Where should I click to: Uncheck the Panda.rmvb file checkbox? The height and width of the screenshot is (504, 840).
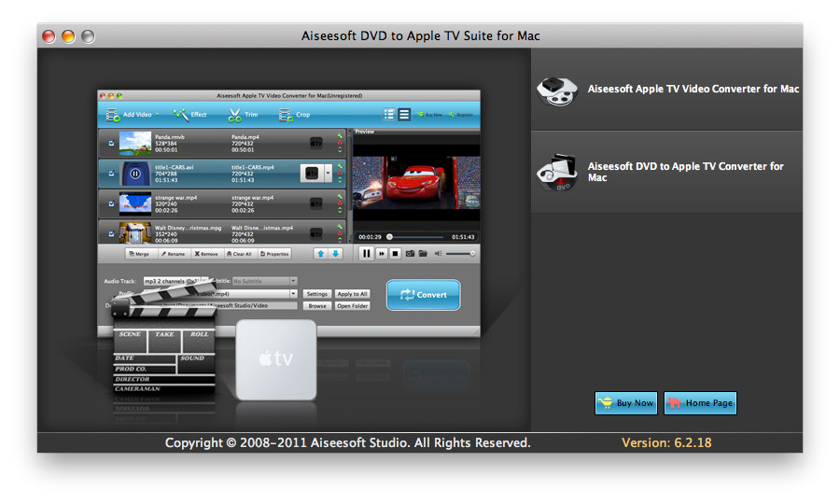[112, 143]
